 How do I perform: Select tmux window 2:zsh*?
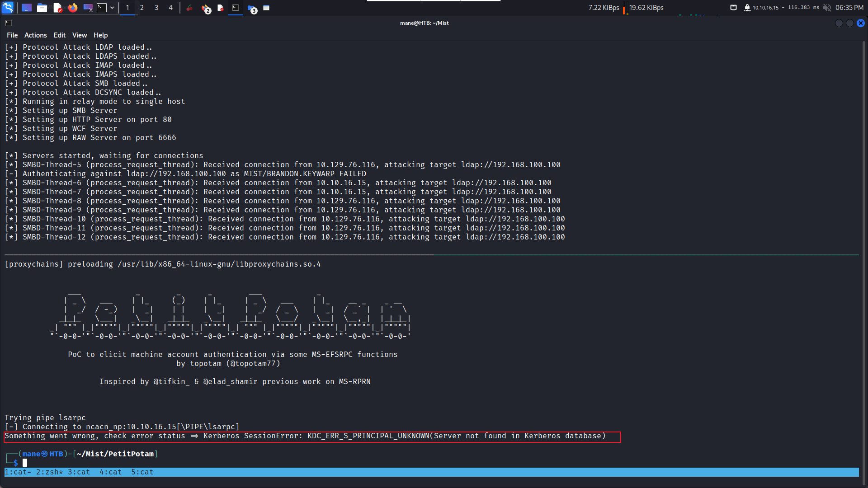50,472
